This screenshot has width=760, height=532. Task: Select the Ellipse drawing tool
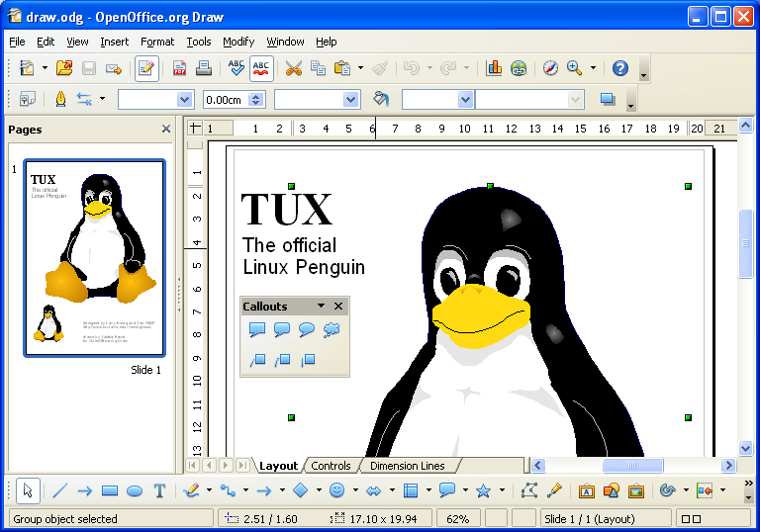[x=135, y=490]
